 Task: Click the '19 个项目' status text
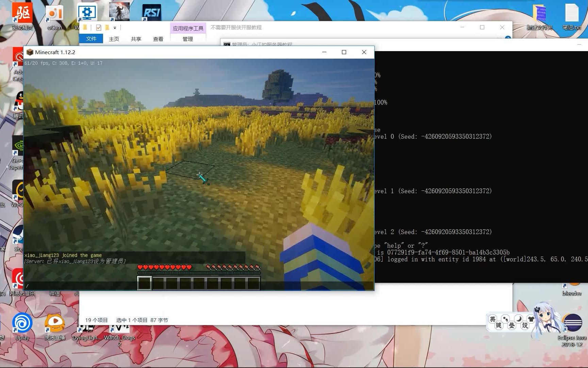96,320
